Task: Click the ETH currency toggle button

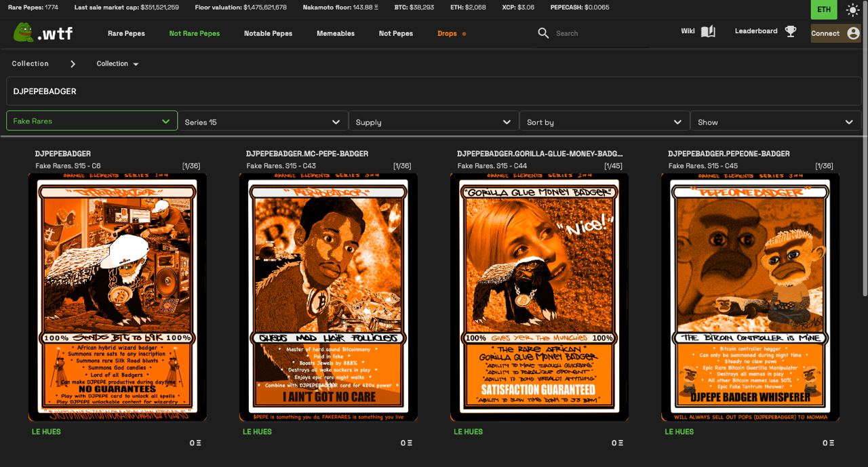Action: (x=824, y=9)
